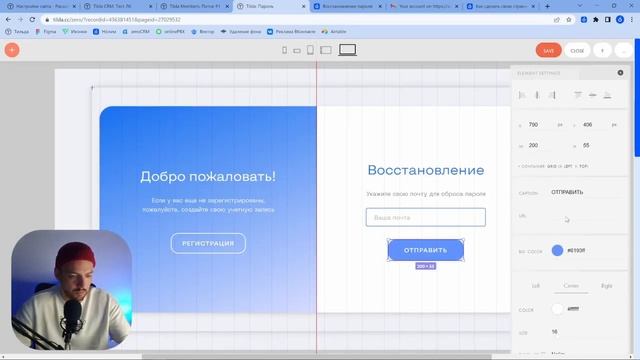The height and width of the screenshot is (360, 640).
Task: Set text alignment to Right
Action: (x=606, y=286)
